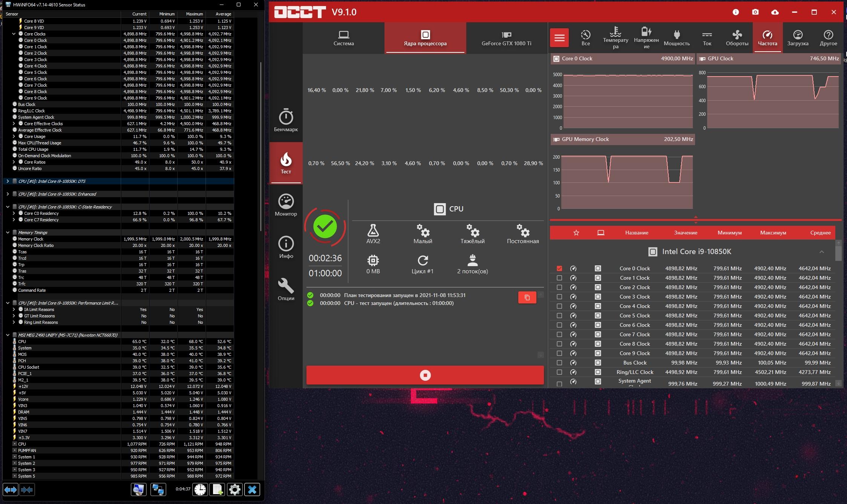Check the Core 3 Clock checkbox
This screenshot has height=504, width=847.
tap(559, 297)
